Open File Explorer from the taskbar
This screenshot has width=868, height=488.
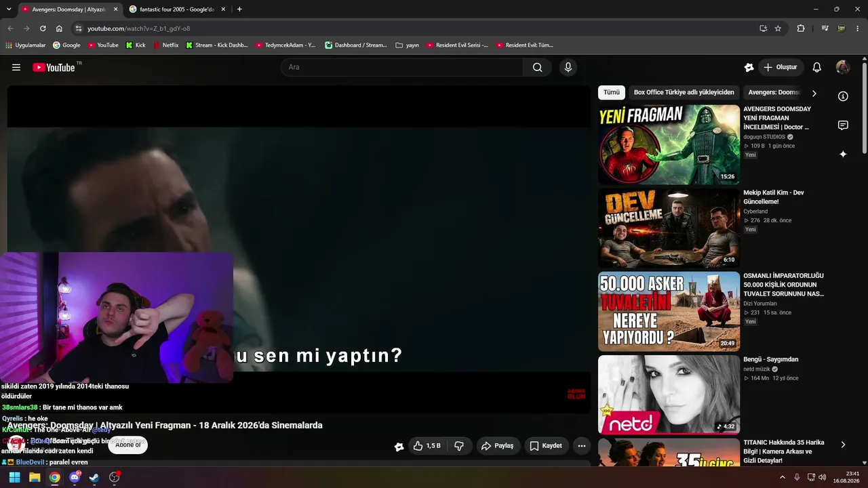click(35, 477)
